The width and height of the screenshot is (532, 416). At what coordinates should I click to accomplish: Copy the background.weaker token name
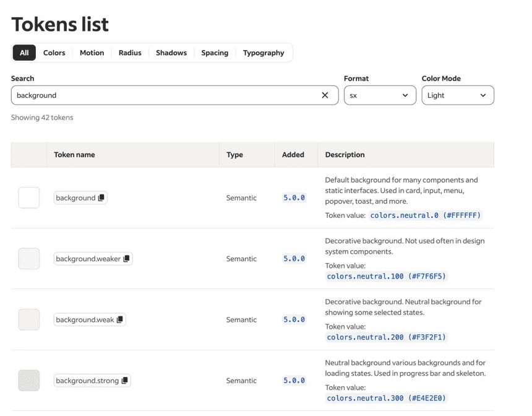pos(126,259)
